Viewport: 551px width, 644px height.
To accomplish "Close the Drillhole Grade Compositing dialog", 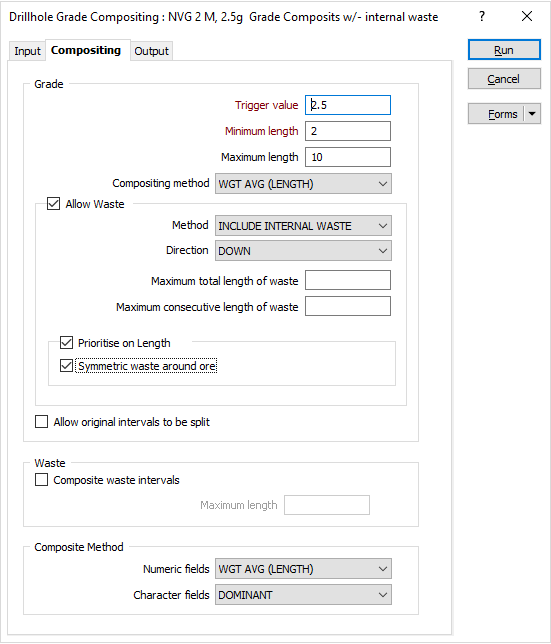I will tap(526, 16).
